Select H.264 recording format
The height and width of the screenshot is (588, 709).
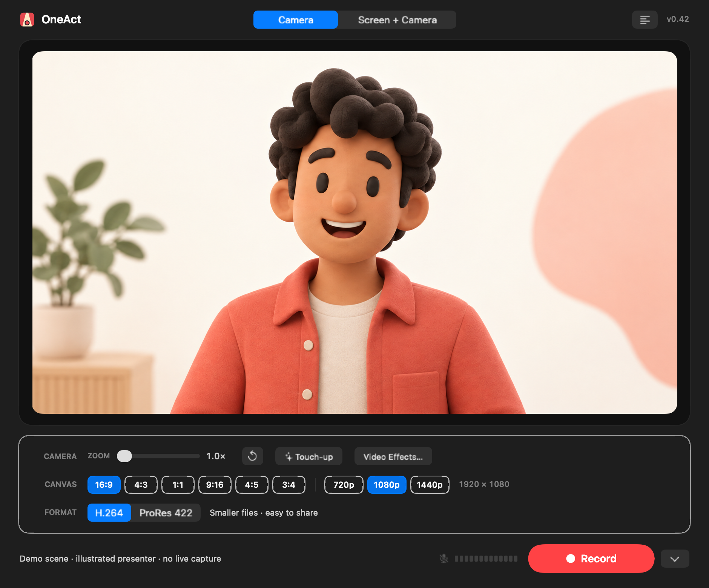109,513
